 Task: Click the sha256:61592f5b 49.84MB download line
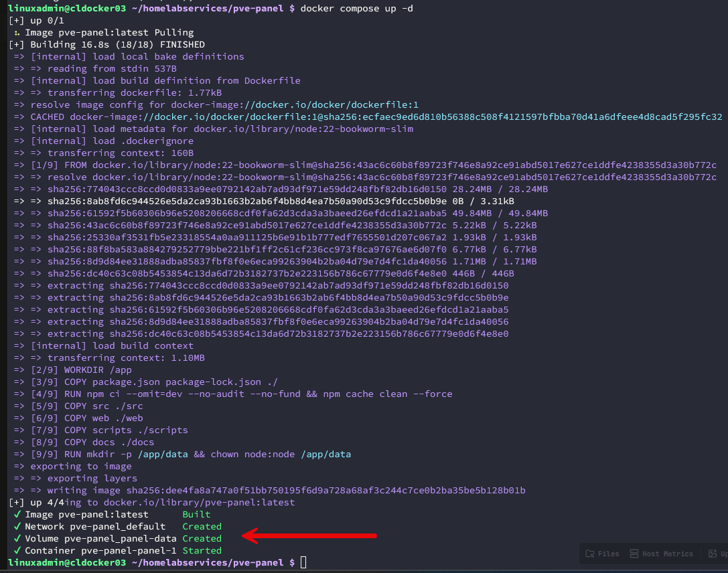[x=281, y=214]
